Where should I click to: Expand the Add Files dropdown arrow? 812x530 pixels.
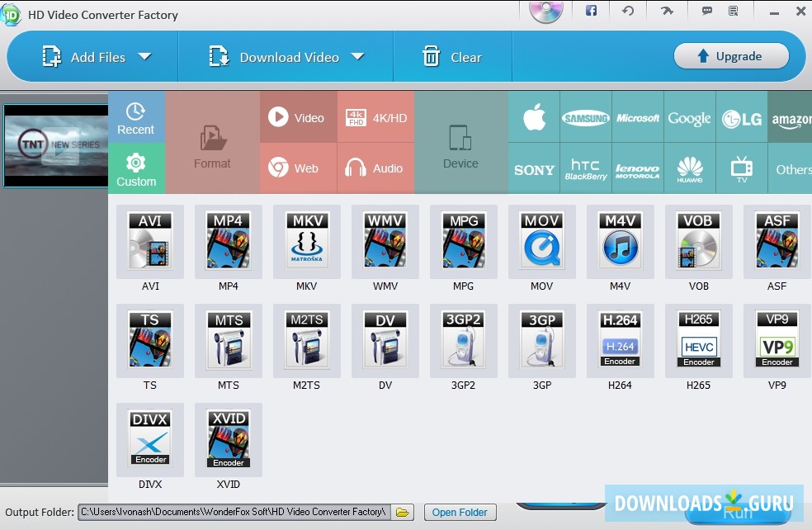pyautogui.click(x=145, y=57)
